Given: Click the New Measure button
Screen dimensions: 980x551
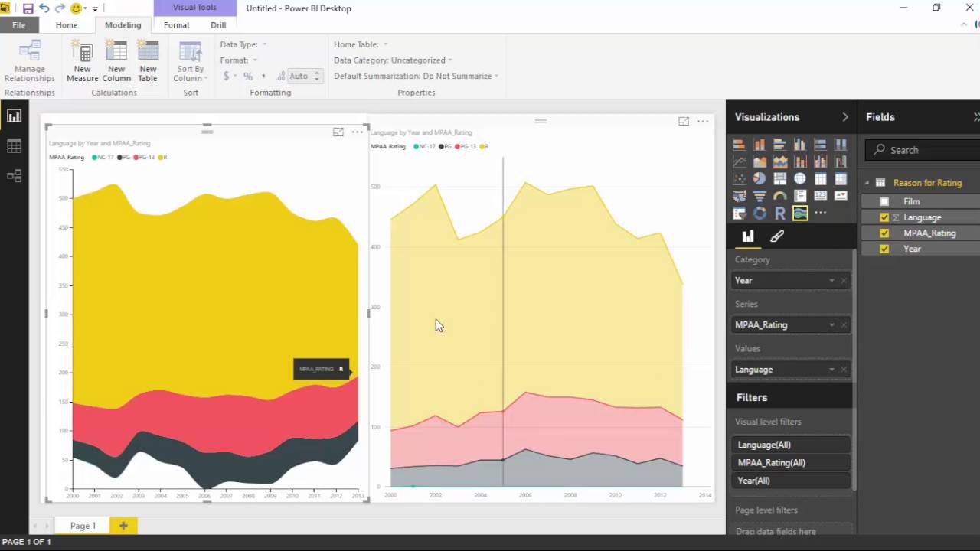Looking at the screenshot, I should tap(82, 62).
